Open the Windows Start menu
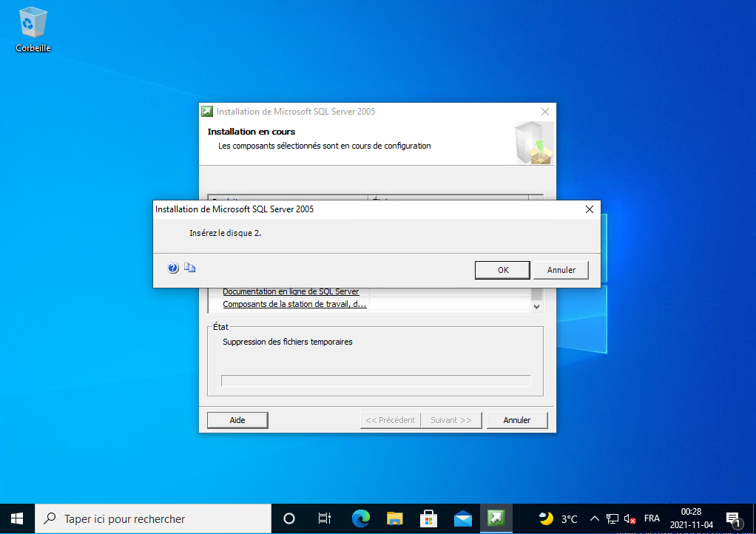The width and height of the screenshot is (756, 534). (17, 518)
